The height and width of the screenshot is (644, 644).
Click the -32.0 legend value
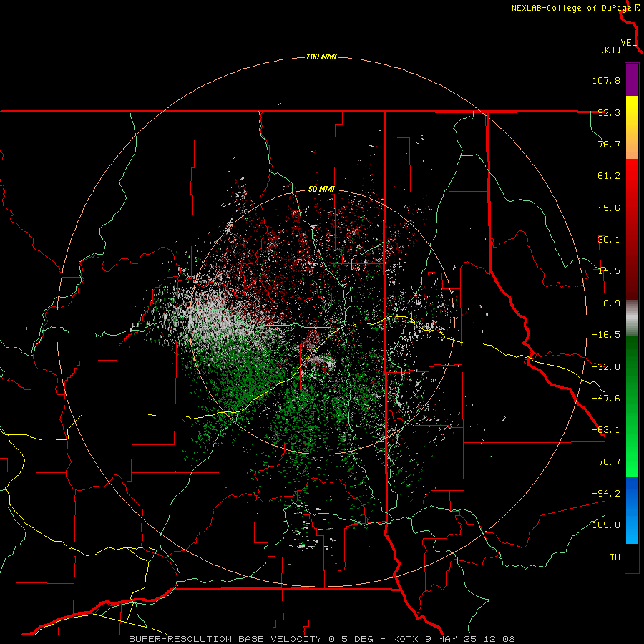pos(606,367)
